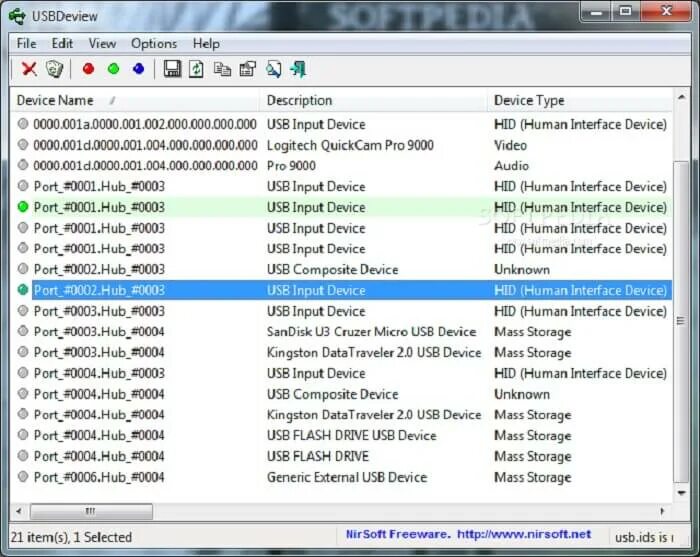The image size is (700, 557).
Task: Click the '21 item(s), 1 Selected' status text
Action: 71,537
